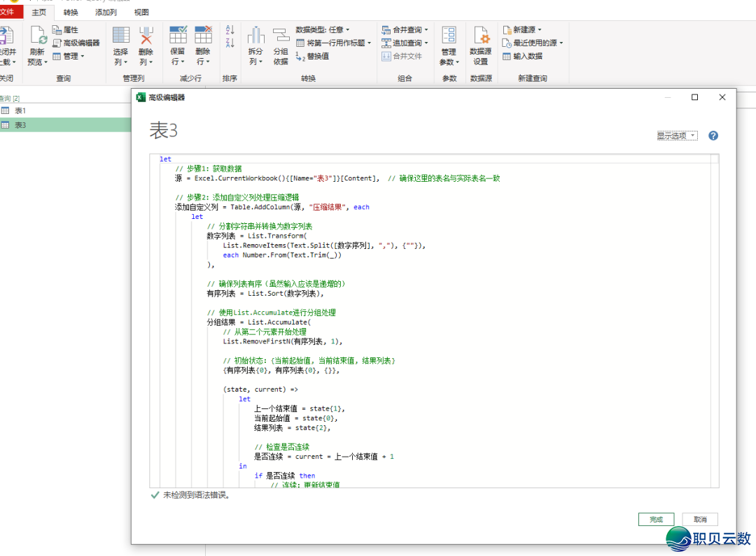Expand the 将第一行用作标题 dropdown arrow
756x556 pixels.
point(370,43)
